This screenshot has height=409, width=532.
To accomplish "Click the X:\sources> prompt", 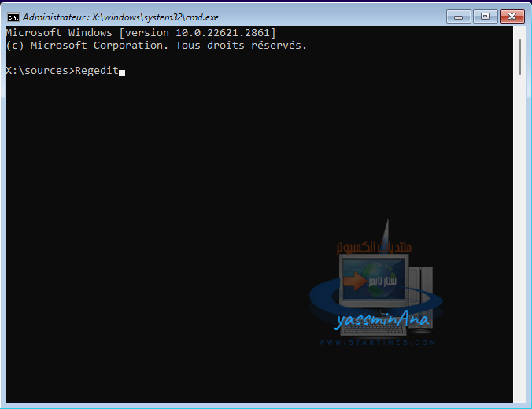I will coord(40,71).
